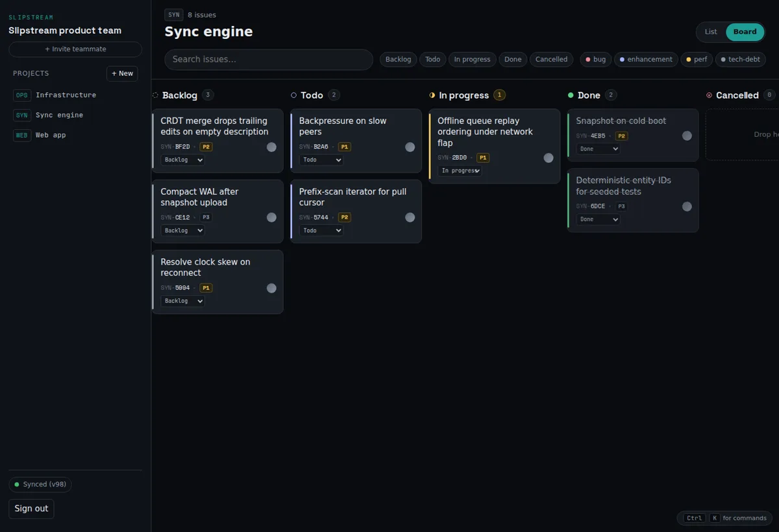Image resolution: width=779 pixels, height=532 pixels.
Task: Click the SYN badge next to Sync engine in sidebar
Action: [x=22, y=115]
